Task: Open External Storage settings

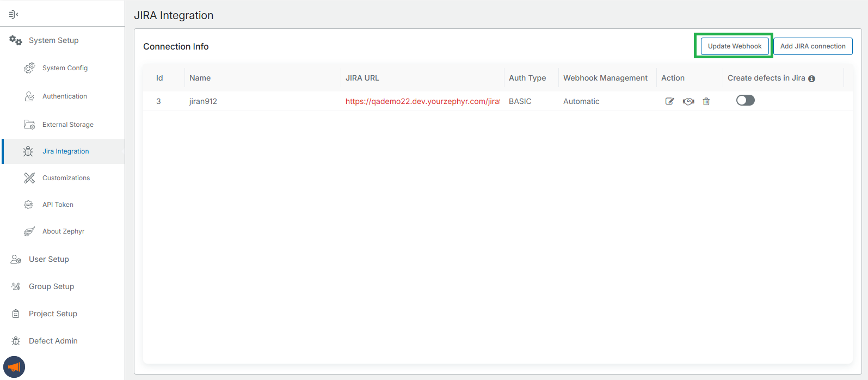Action: [67, 125]
